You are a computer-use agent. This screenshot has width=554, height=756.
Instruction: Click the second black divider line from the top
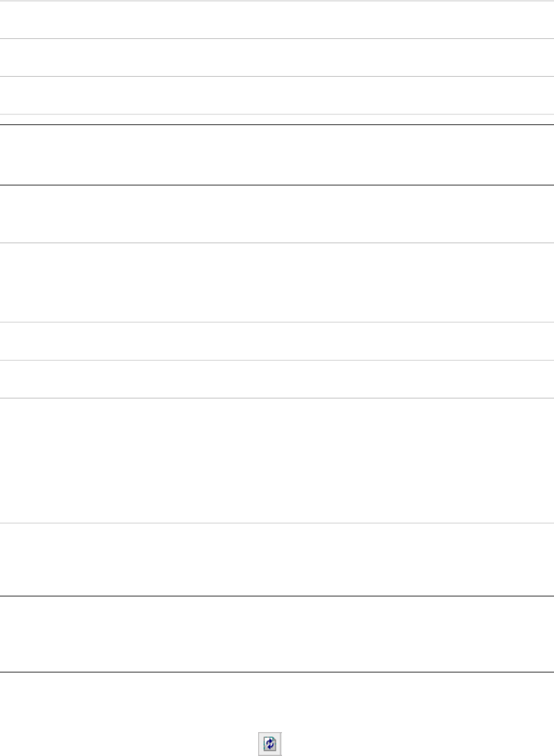coord(276,185)
